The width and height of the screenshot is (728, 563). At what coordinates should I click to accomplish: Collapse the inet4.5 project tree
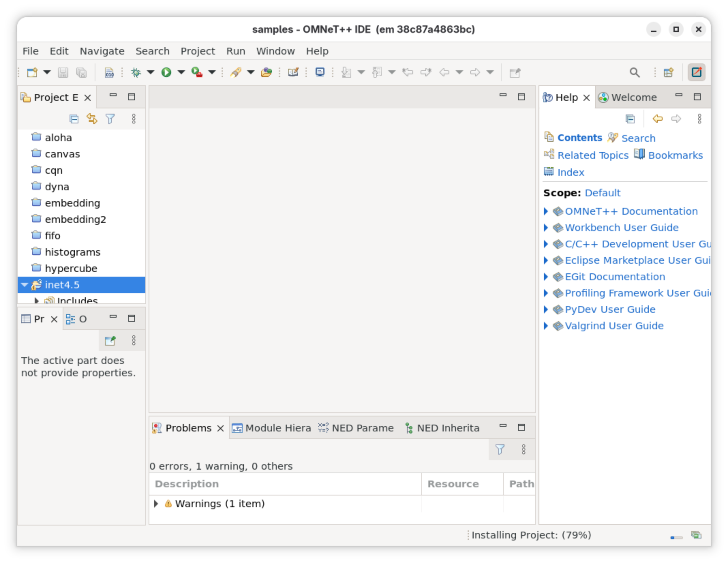pos(25,285)
